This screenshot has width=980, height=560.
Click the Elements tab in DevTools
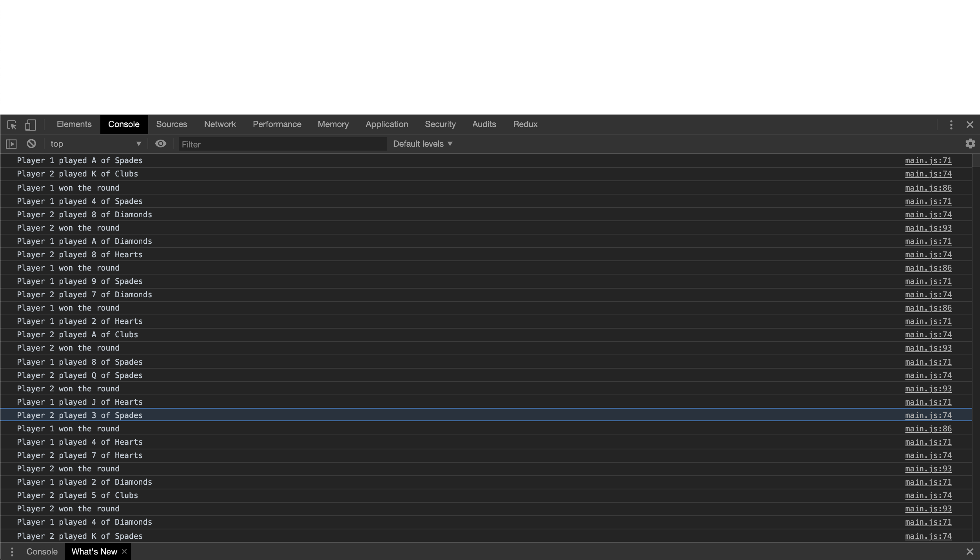click(74, 124)
